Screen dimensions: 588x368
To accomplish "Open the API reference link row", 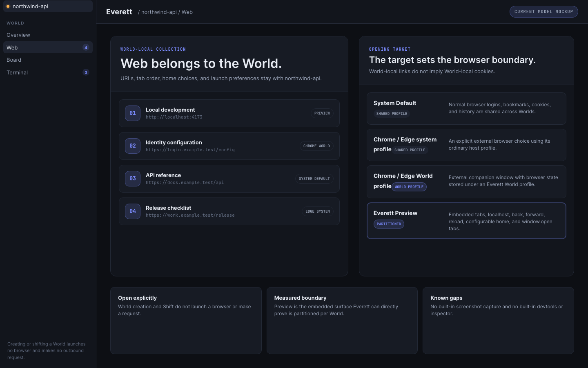I will tap(229, 179).
